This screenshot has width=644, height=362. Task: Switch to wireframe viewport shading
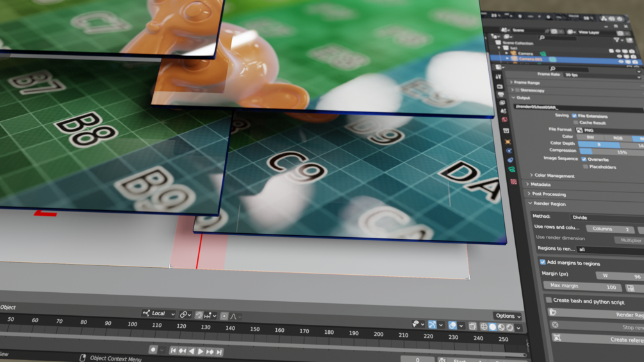[484, 327]
